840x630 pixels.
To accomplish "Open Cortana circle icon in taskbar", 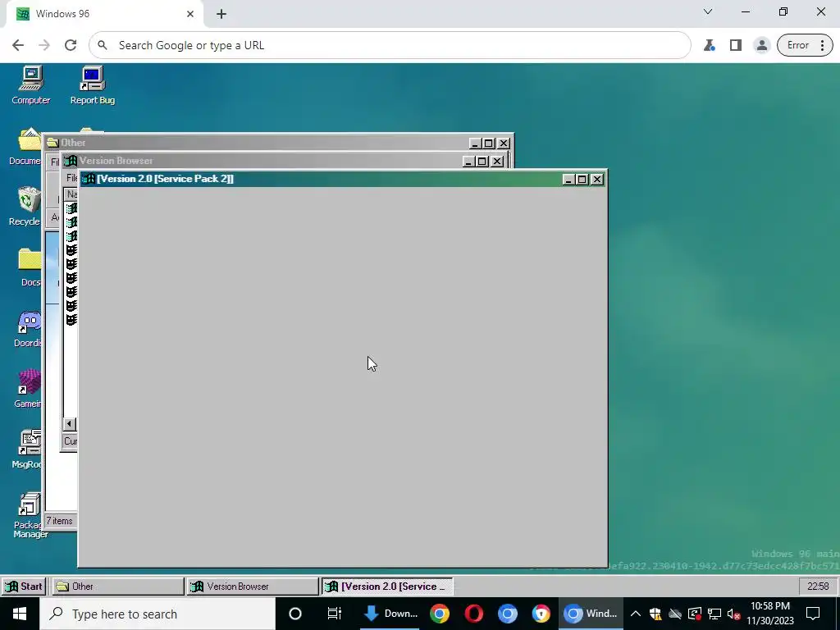I will pyautogui.click(x=295, y=614).
